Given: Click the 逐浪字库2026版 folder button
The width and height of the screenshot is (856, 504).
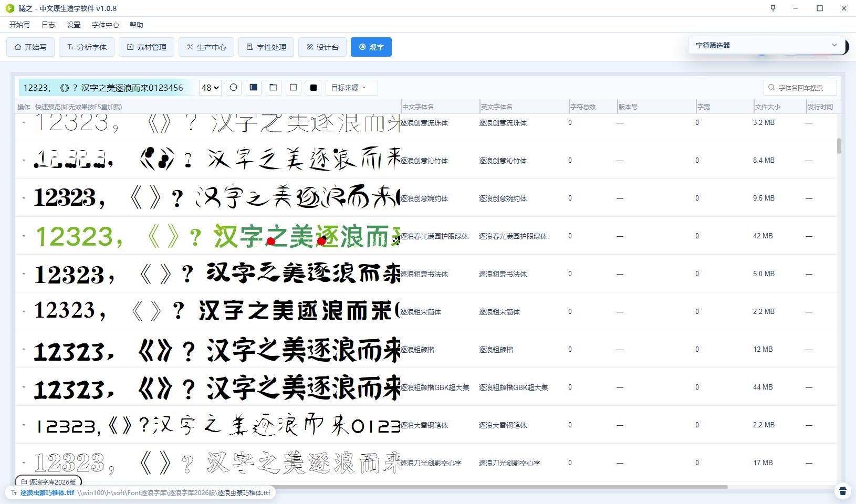Looking at the screenshot, I should tap(48, 481).
